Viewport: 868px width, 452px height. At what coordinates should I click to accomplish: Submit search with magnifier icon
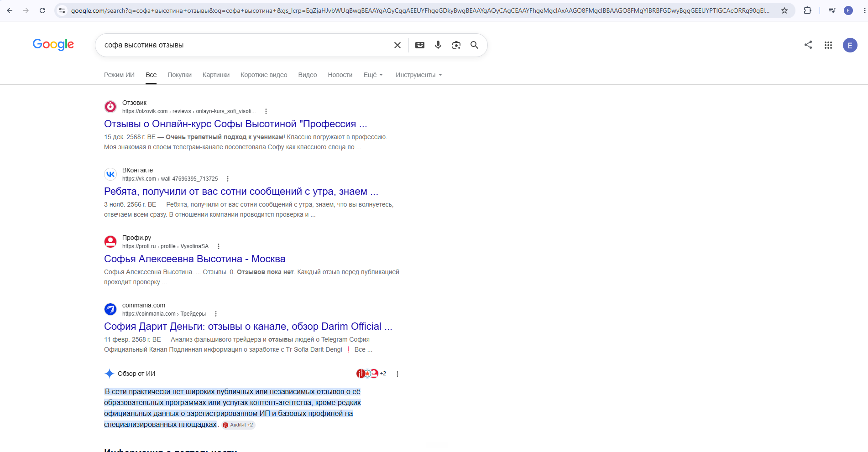tap(475, 45)
